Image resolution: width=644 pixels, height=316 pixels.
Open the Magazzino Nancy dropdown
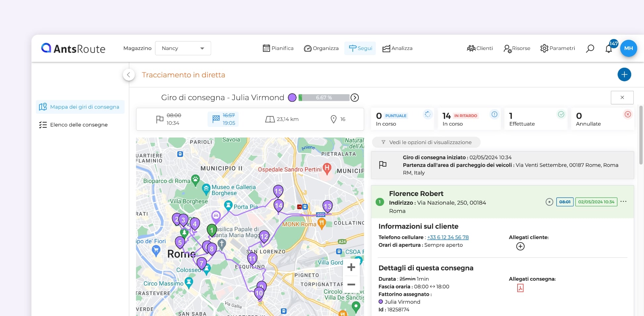coord(183,48)
